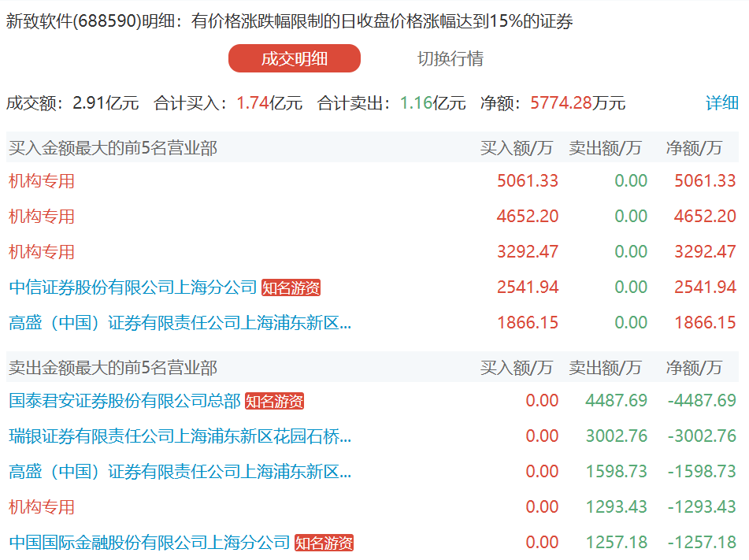Click the 净额/万 column header in buyers table
The width and height of the screenshot is (749, 560).
[x=694, y=147]
